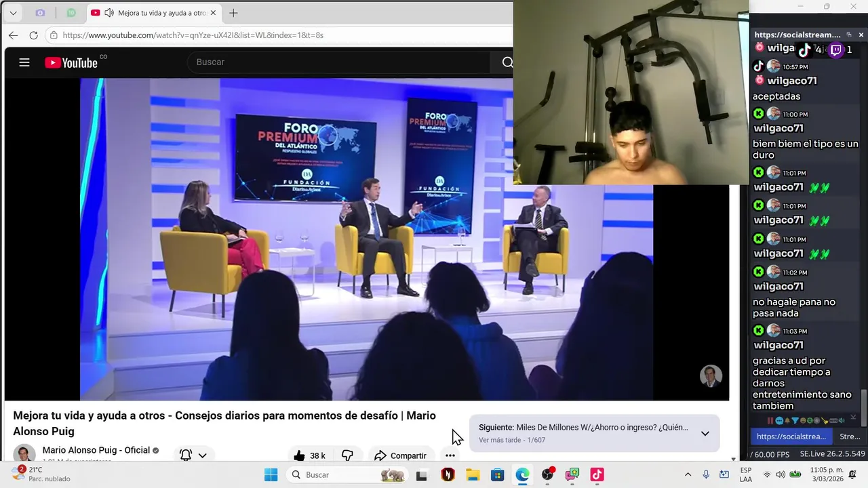Click the video player area to pause
Viewport: 868px width, 488px height.
coord(366,239)
